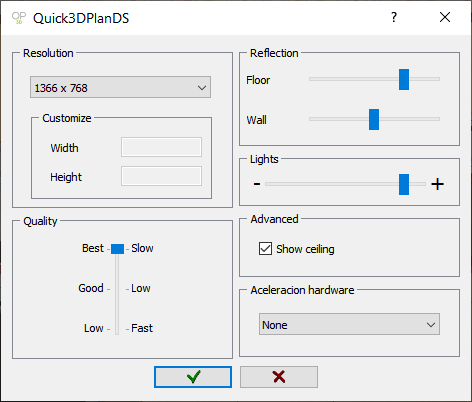This screenshot has width=472, height=402.
Task: Open the Aceleracion hardware dropdown
Action: [x=349, y=324]
